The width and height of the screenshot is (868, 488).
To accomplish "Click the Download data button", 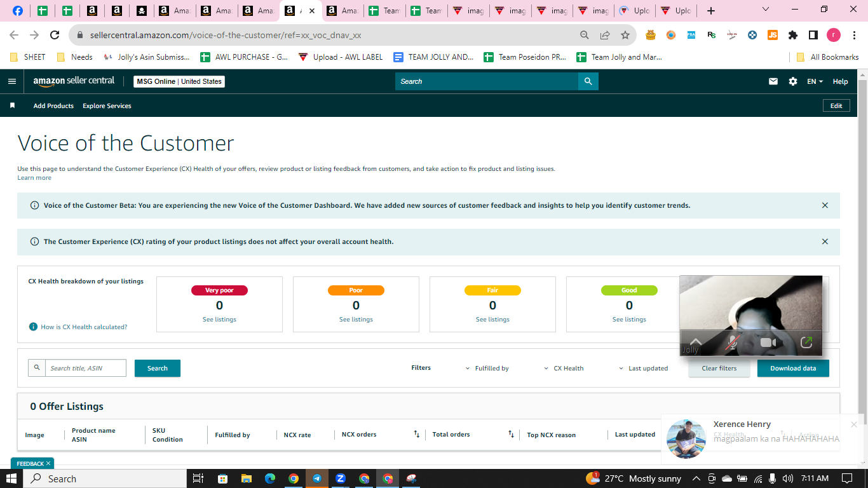I will 793,368.
